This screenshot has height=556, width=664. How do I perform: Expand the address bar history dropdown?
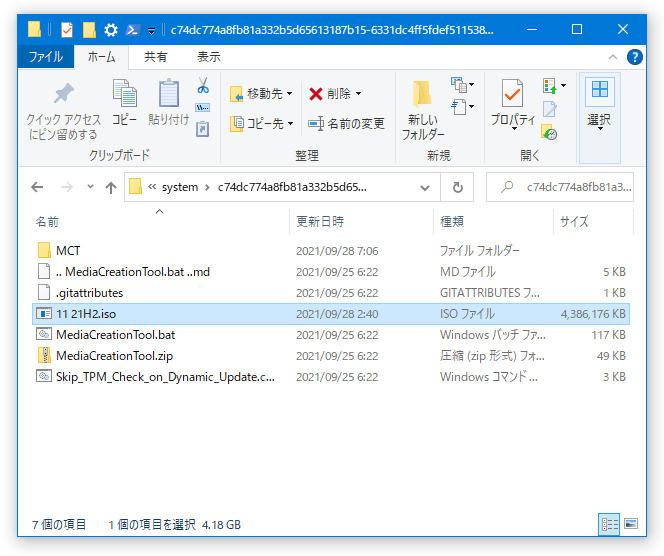pyautogui.click(x=425, y=188)
